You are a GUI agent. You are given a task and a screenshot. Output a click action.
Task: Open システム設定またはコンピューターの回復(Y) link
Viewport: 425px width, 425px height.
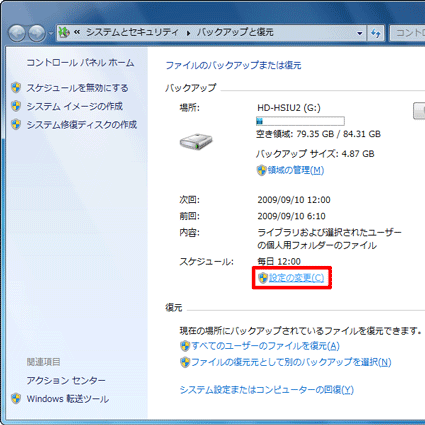pyautogui.click(x=267, y=390)
